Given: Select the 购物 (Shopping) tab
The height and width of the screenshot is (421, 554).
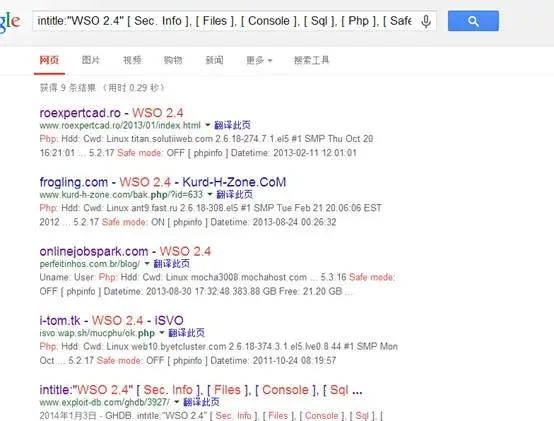Looking at the screenshot, I should [173, 60].
